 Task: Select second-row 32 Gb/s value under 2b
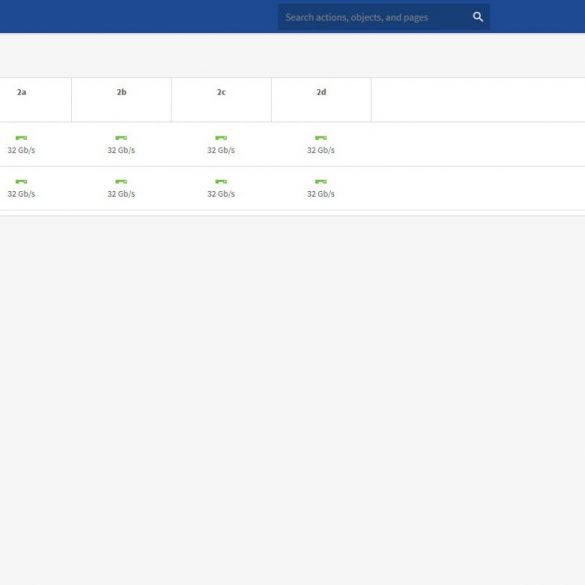121,194
